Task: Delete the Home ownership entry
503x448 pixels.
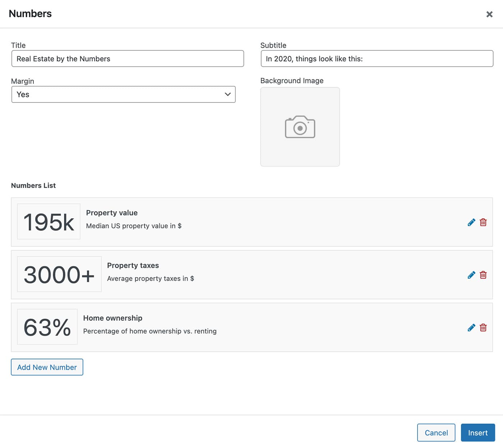Action: point(483,328)
